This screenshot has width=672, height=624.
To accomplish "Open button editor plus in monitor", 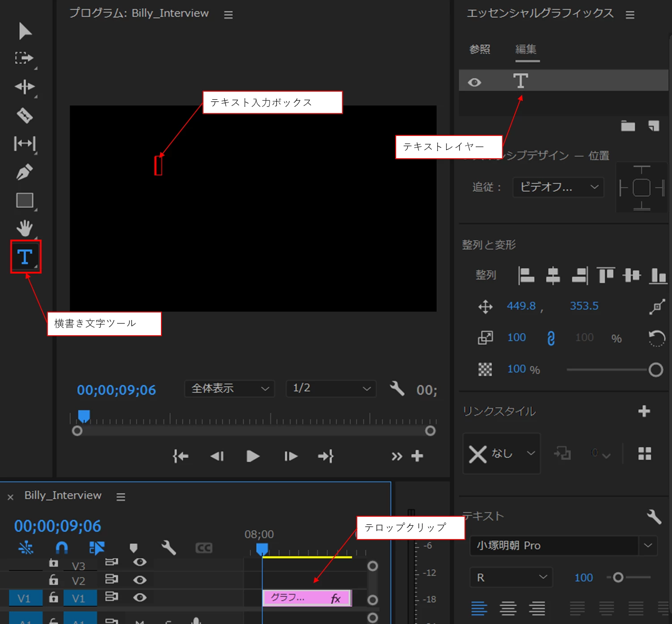I will tap(417, 456).
